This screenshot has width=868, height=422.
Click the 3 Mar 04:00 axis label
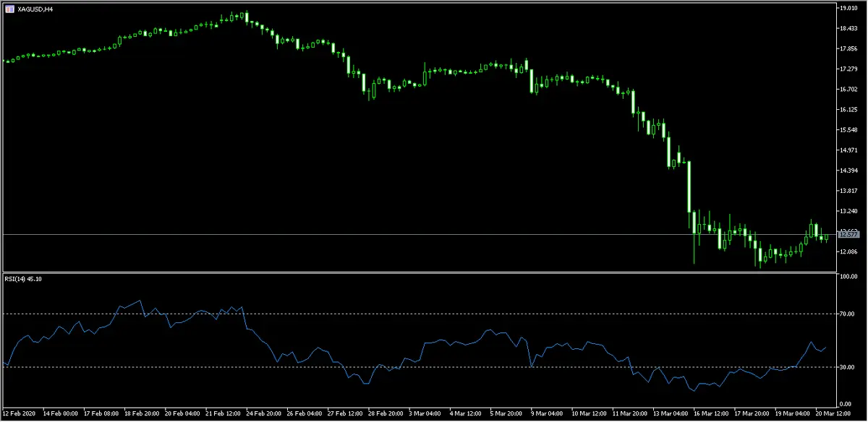tap(427, 413)
